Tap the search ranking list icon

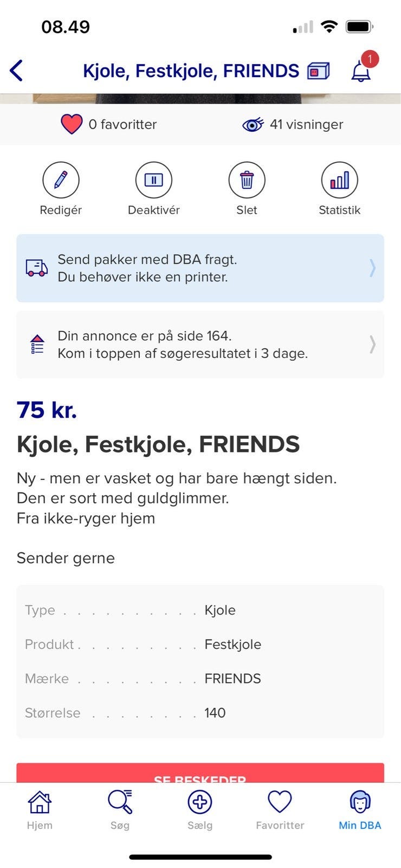pos(37,344)
